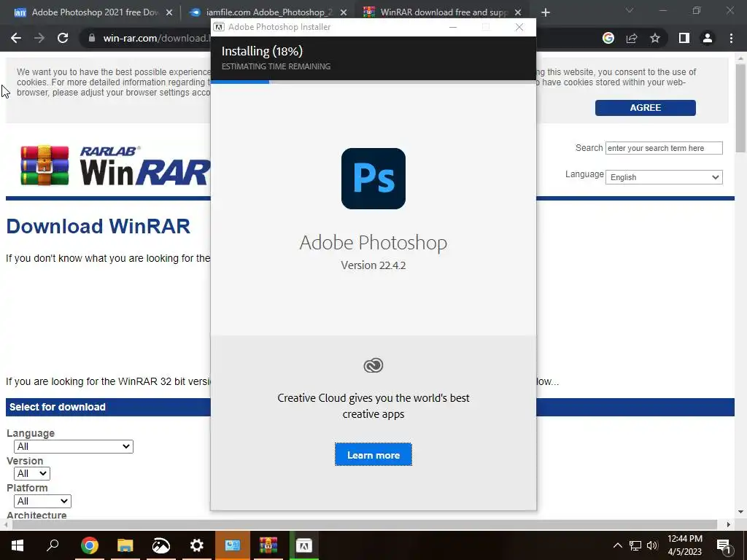Open the notification center icon
The height and width of the screenshot is (560, 747).
[724, 546]
